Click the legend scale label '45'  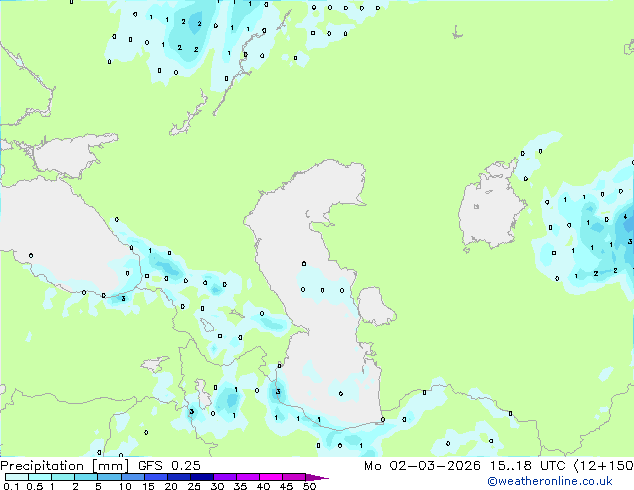[286, 486]
